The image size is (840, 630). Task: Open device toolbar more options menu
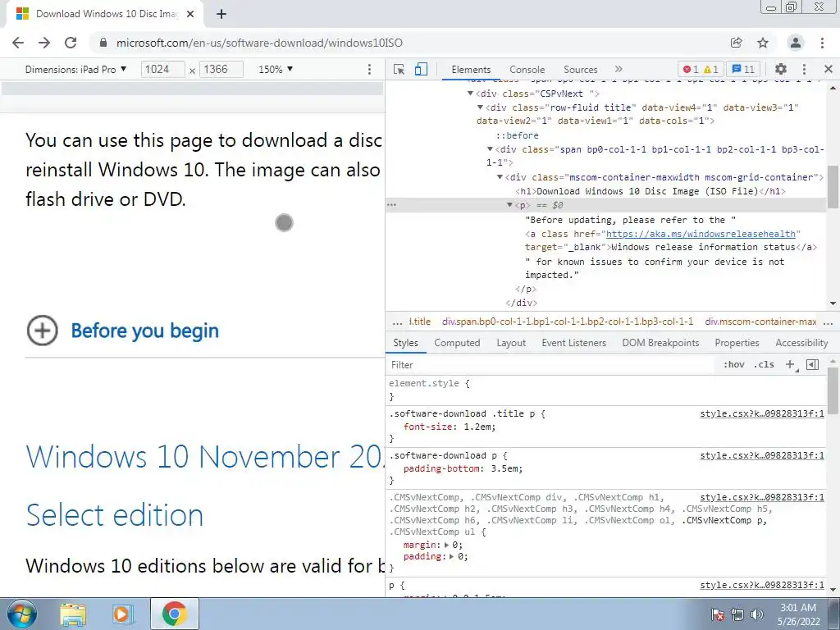tap(369, 70)
